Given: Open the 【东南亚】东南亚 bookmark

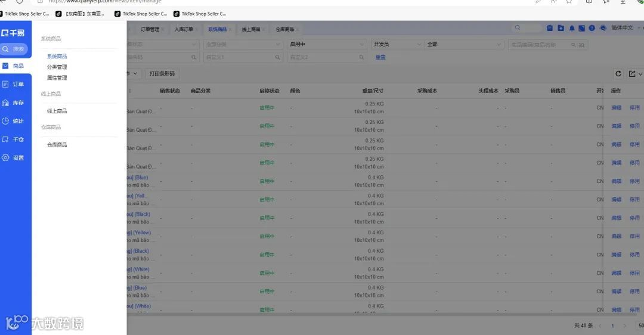Looking at the screenshot, I should [80, 14].
